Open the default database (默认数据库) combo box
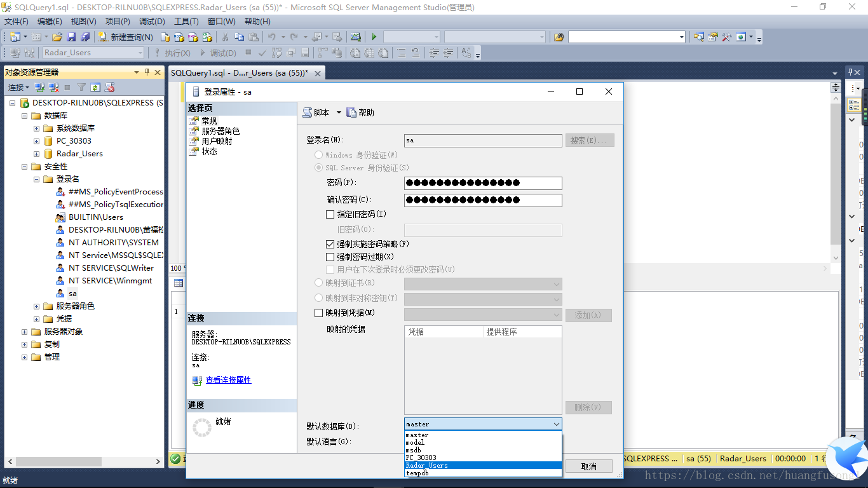The width and height of the screenshot is (868, 488). (x=483, y=424)
